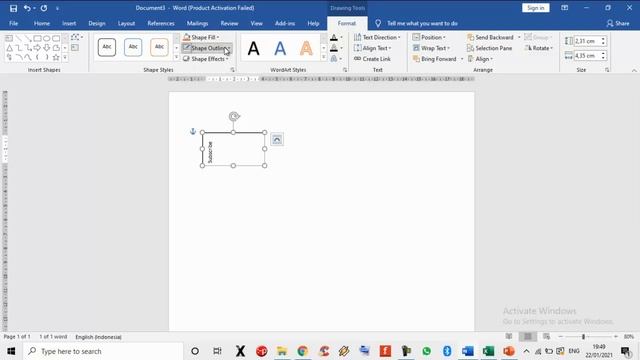The image size is (640, 360).
Task: Click the Text Outline color icon
Action: point(334,48)
